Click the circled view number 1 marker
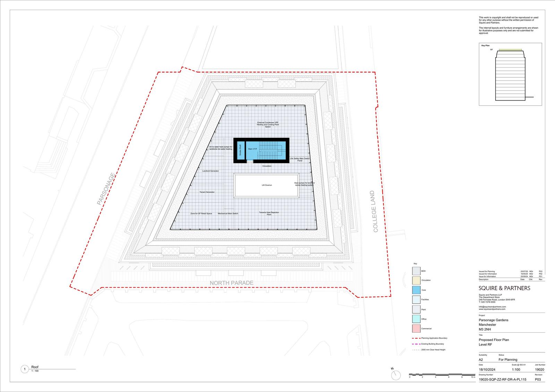The height and width of the screenshot is (392, 555). [25, 369]
